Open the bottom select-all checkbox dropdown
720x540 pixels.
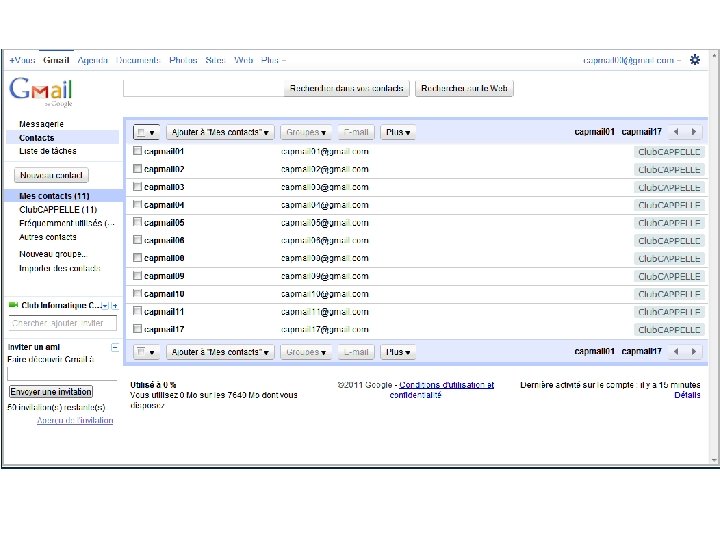(146, 352)
